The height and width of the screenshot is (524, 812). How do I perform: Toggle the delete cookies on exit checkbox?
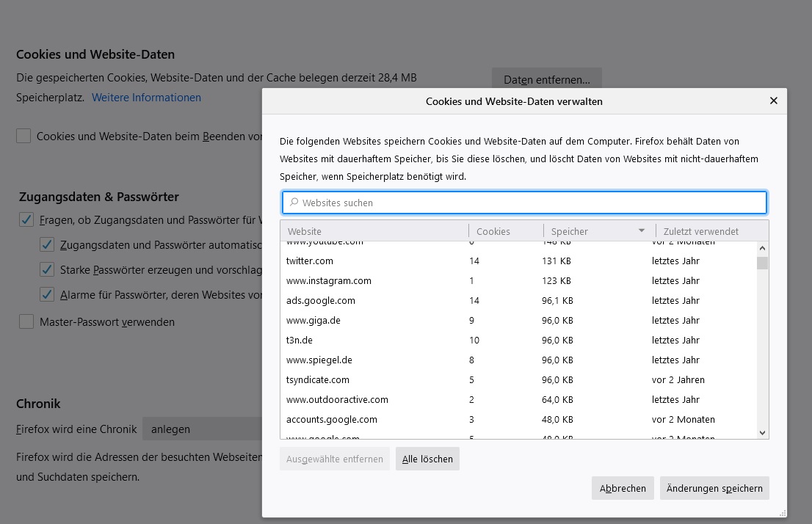(24, 136)
